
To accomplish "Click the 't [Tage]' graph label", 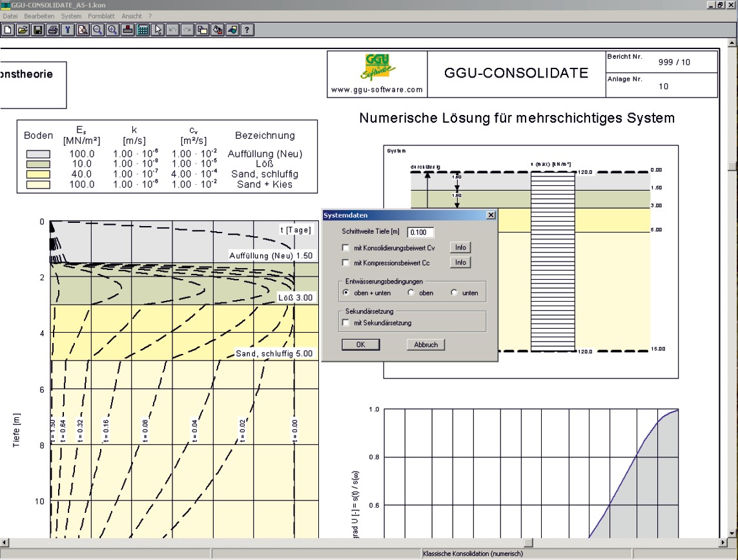I will click(x=296, y=230).
